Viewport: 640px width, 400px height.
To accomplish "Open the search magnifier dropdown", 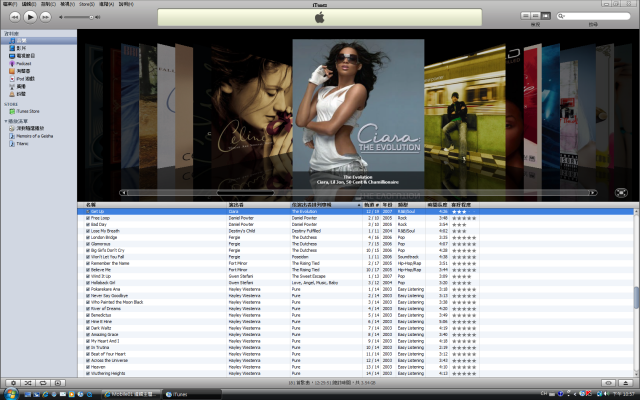I will pyautogui.click(x=562, y=16).
